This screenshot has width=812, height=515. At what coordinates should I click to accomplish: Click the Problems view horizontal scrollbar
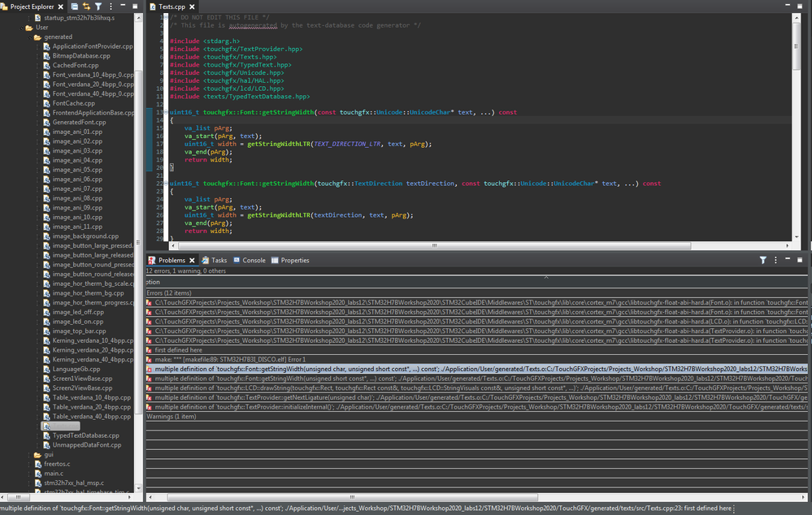tap(352, 497)
